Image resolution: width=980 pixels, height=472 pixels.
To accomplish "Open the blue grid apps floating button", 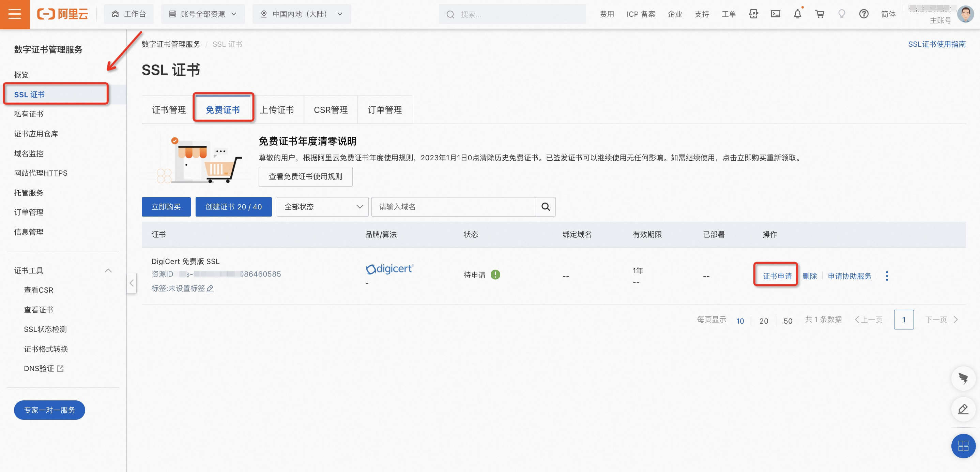I will (963, 446).
